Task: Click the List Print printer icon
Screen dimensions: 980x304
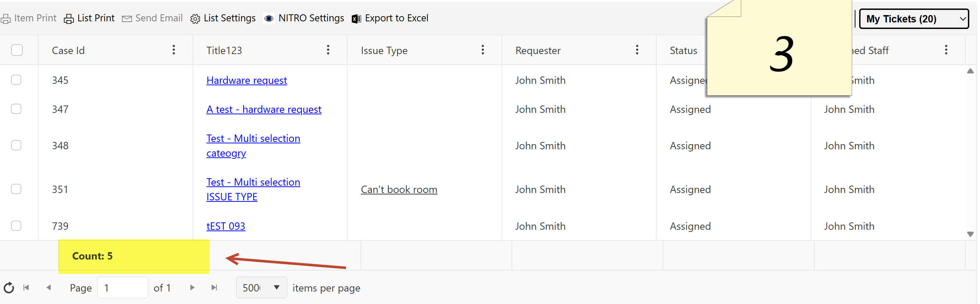Action: click(x=68, y=19)
